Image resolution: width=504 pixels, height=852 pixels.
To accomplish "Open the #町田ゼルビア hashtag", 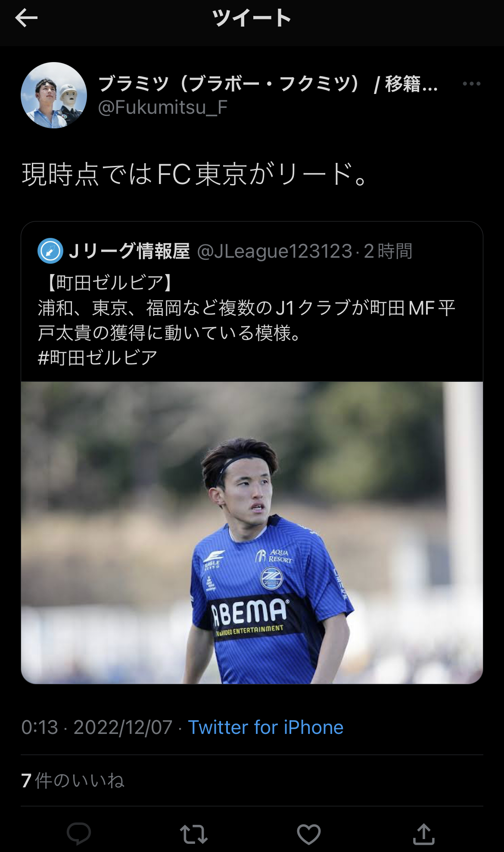I will (98, 358).
